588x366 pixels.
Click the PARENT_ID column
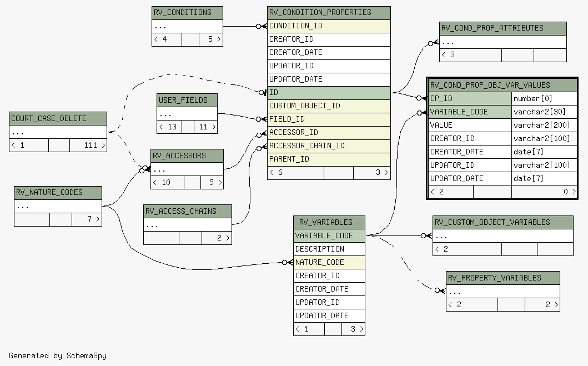329,159
